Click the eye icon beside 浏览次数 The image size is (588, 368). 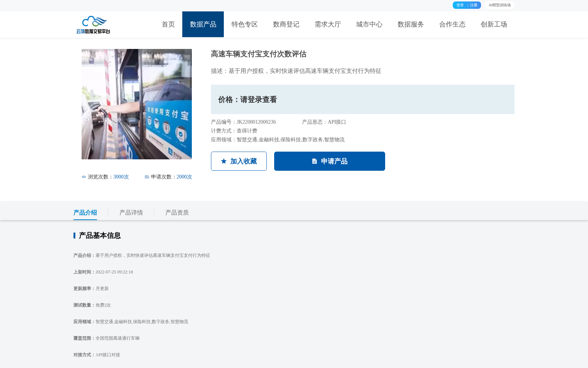pyautogui.click(x=84, y=177)
